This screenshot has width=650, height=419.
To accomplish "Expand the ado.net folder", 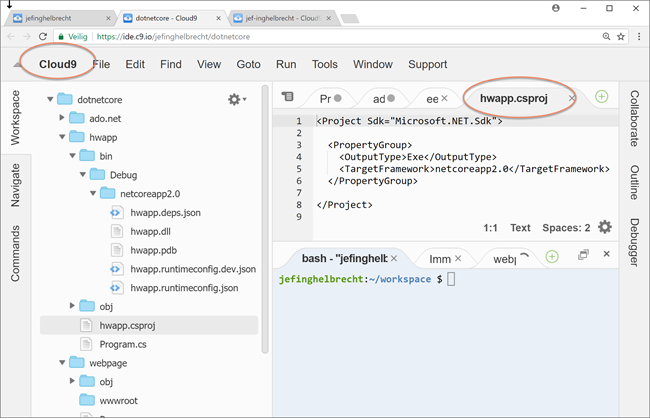I will coord(62,118).
